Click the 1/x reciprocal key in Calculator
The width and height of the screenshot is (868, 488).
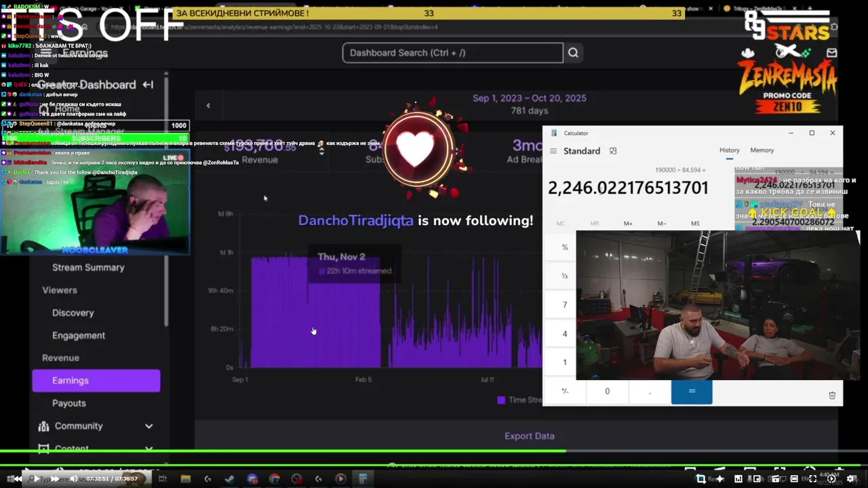coord(565,276)
